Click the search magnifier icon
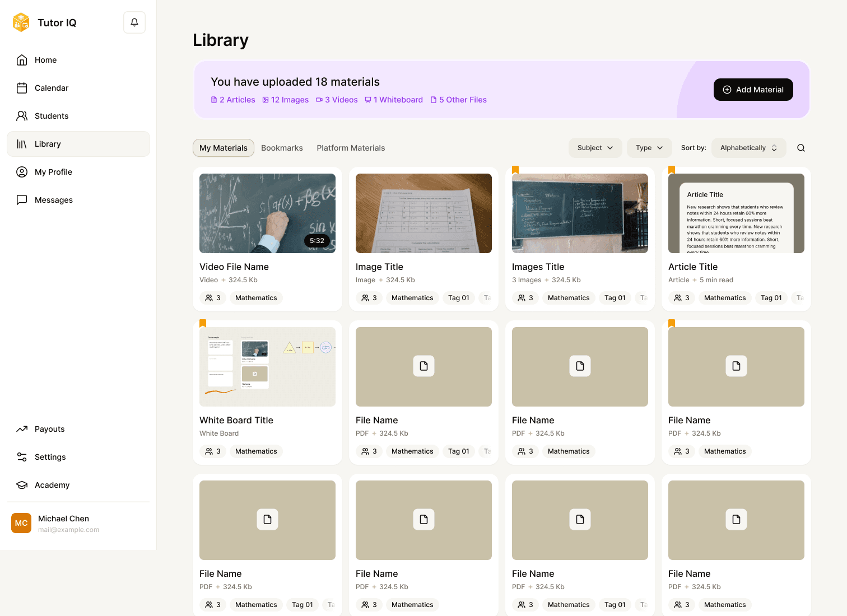Screen dimensions: 847x616 [x=801, y=148]
